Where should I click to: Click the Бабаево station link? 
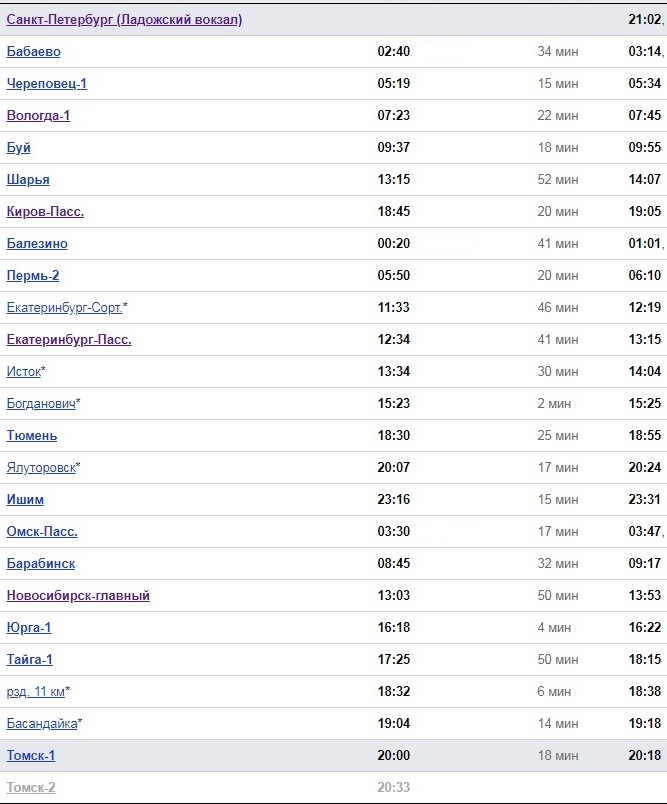33,52
